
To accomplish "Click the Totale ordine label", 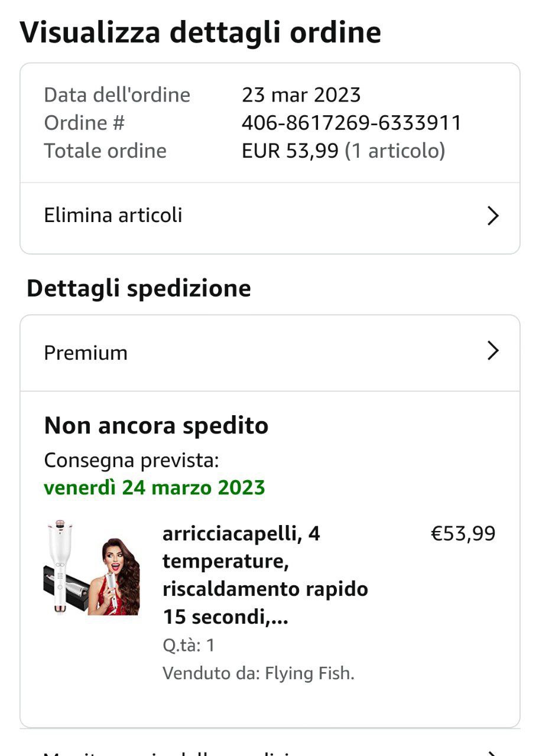I will point(105,151).
